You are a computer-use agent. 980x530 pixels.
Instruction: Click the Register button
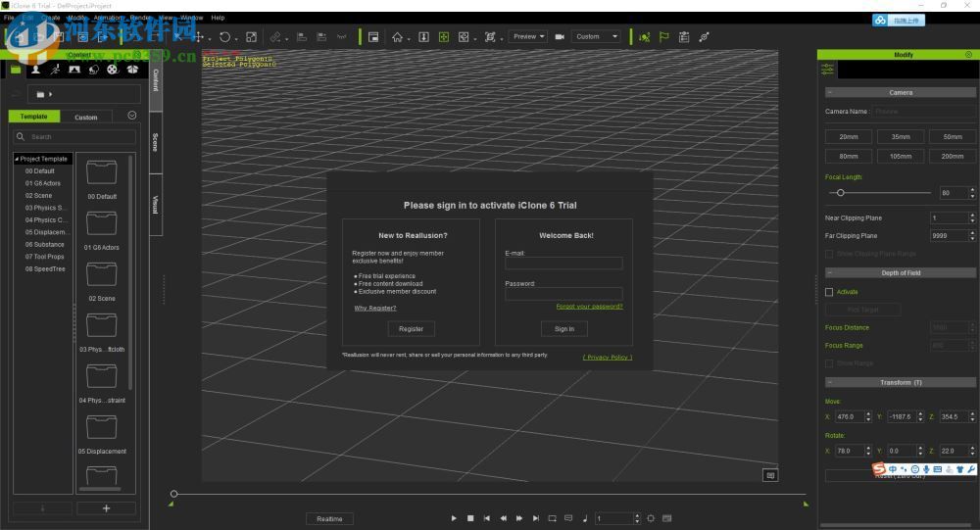[411, 329]
